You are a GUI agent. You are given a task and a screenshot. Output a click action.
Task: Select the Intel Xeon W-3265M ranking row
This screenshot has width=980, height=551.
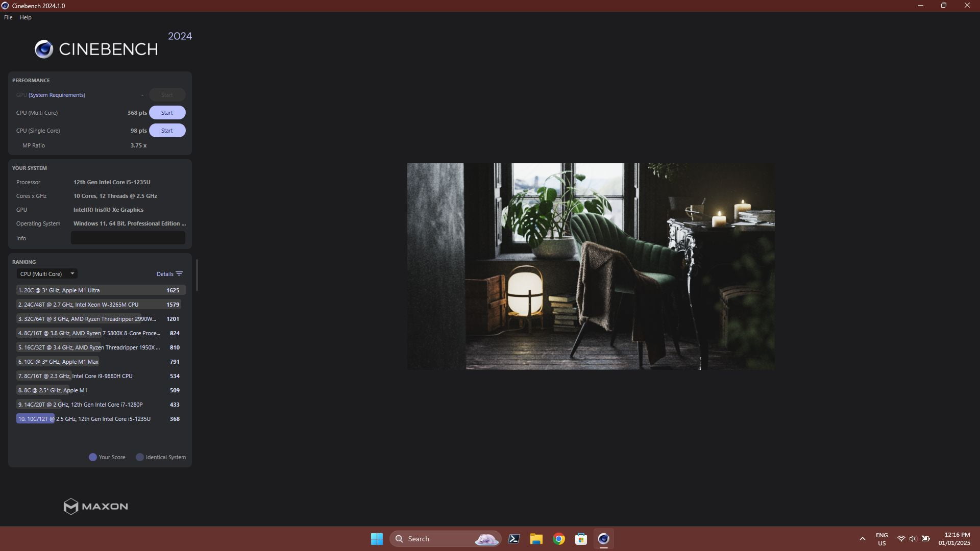(101, 305)
